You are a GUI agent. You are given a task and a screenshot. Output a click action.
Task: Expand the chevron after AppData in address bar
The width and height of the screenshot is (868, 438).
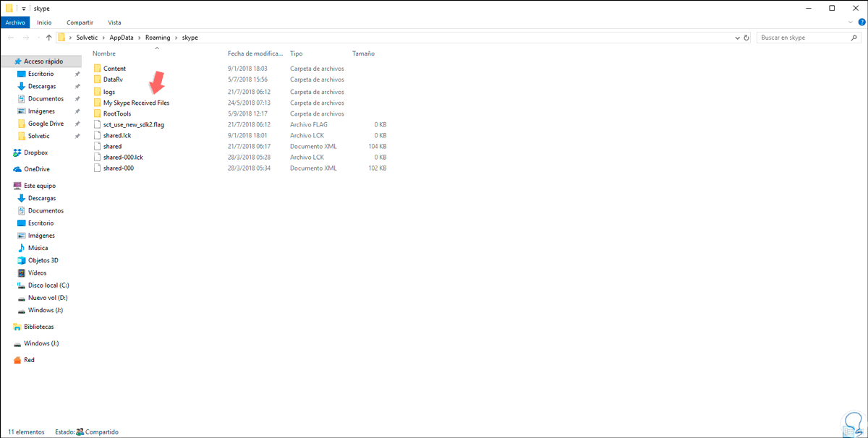pyautogui.click(x=139, y=38)
